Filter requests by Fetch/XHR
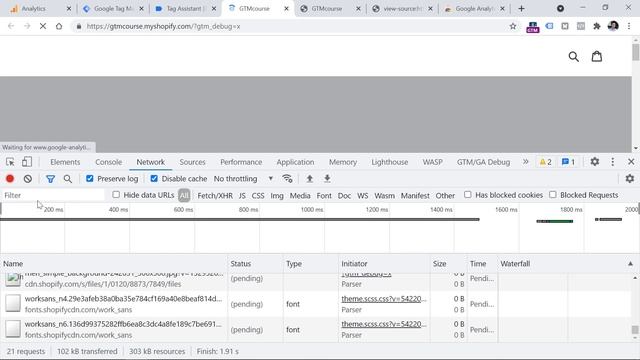The image size is (640, 360). click(x=215, y=196)
